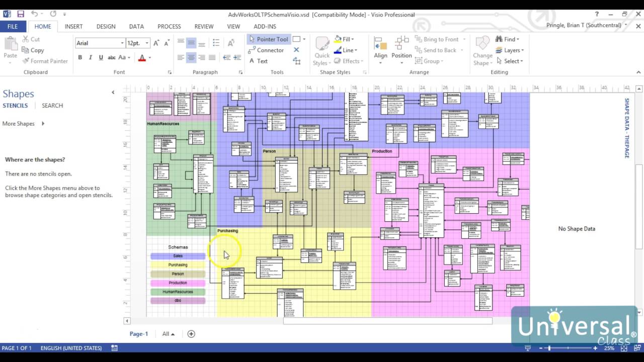Increase paragraph indent
644x362 pixels.
click(x=236, y=58)
